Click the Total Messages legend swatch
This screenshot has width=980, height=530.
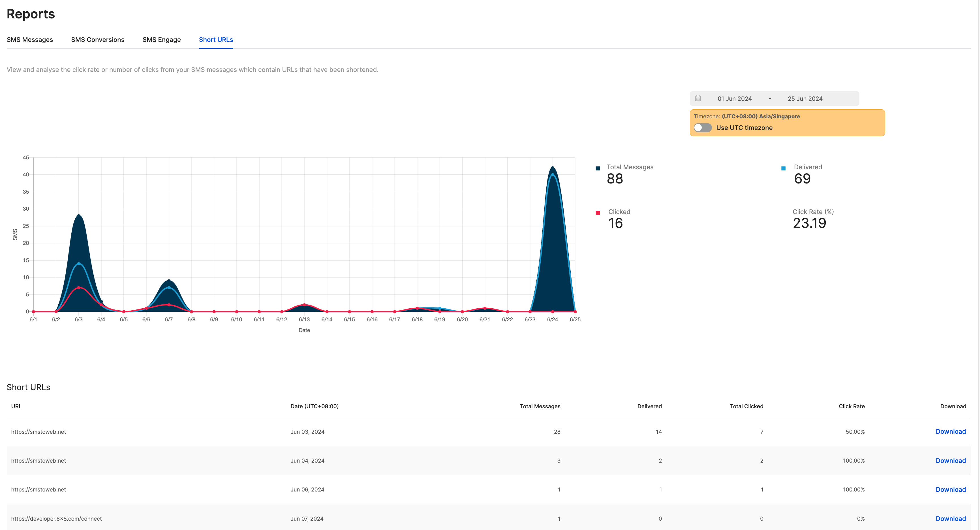click(x=598, y=168)
